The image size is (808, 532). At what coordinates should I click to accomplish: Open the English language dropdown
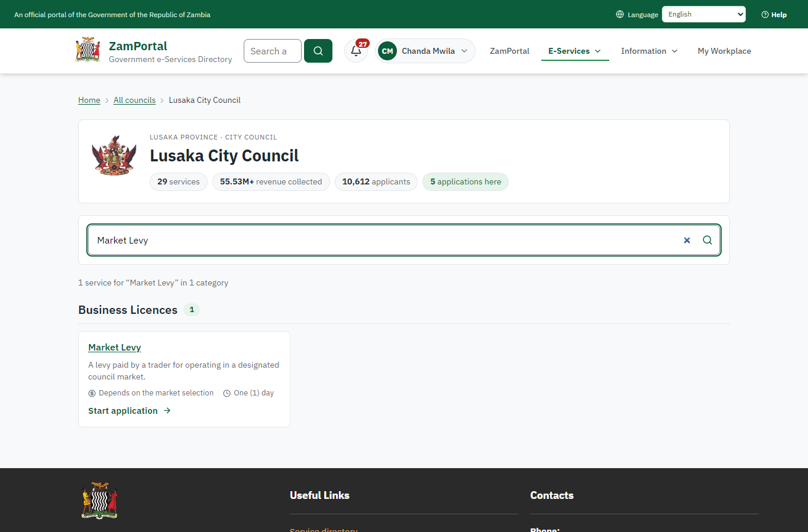pyautogui.click(x=704, y=14)
